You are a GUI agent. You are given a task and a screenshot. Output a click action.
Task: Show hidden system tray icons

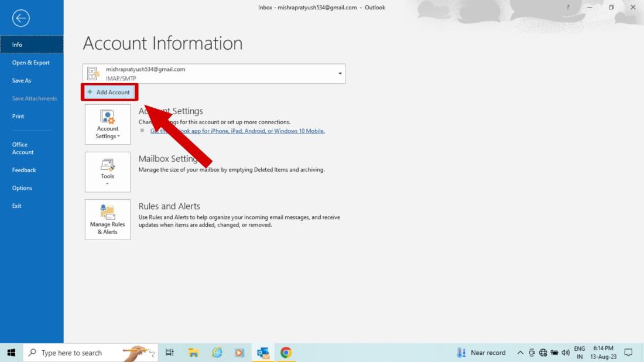520,353
